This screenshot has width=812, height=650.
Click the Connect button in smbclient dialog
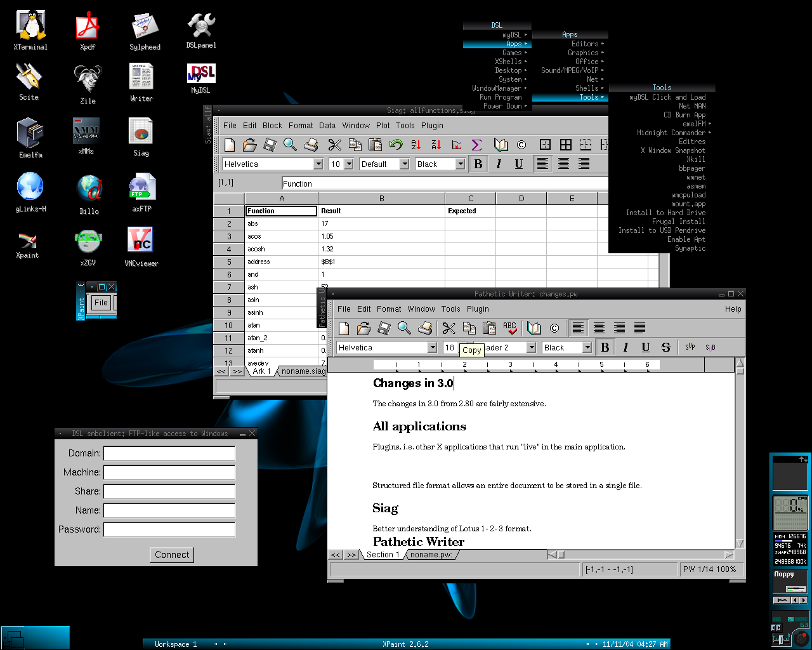point(172,555)
